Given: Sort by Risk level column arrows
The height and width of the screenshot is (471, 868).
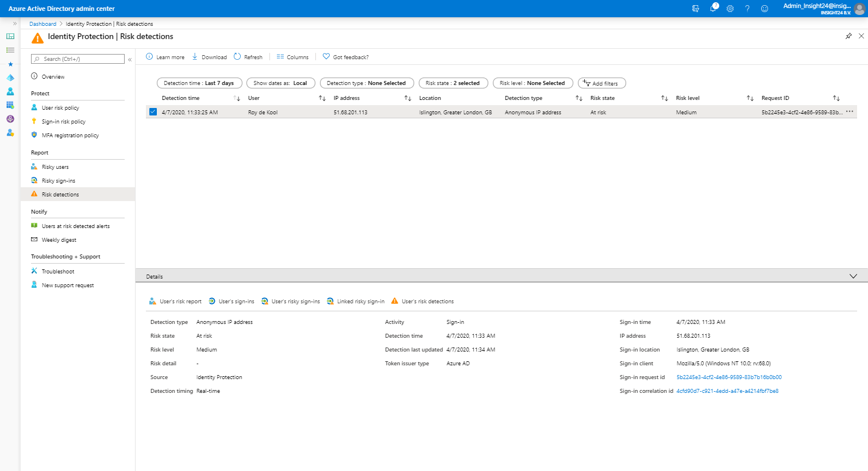Looking at the screenshot, I should (x=750, y=98).
